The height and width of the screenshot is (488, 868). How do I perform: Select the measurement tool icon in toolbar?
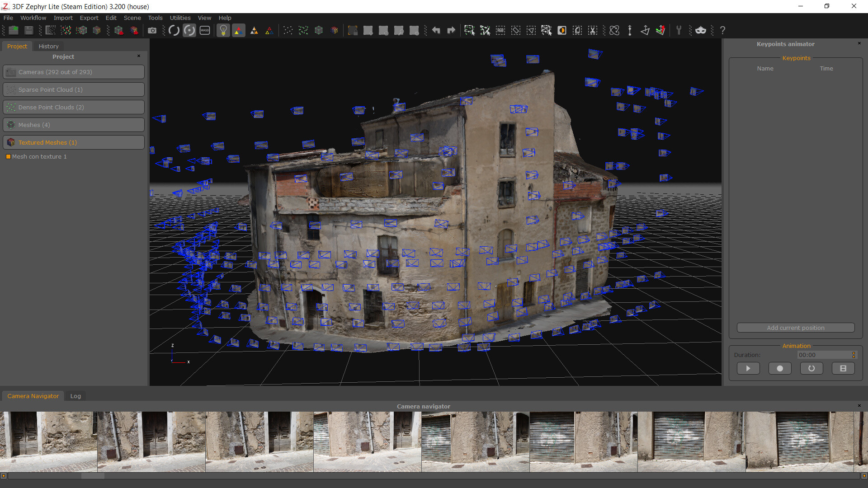click(x=630, y=30)
